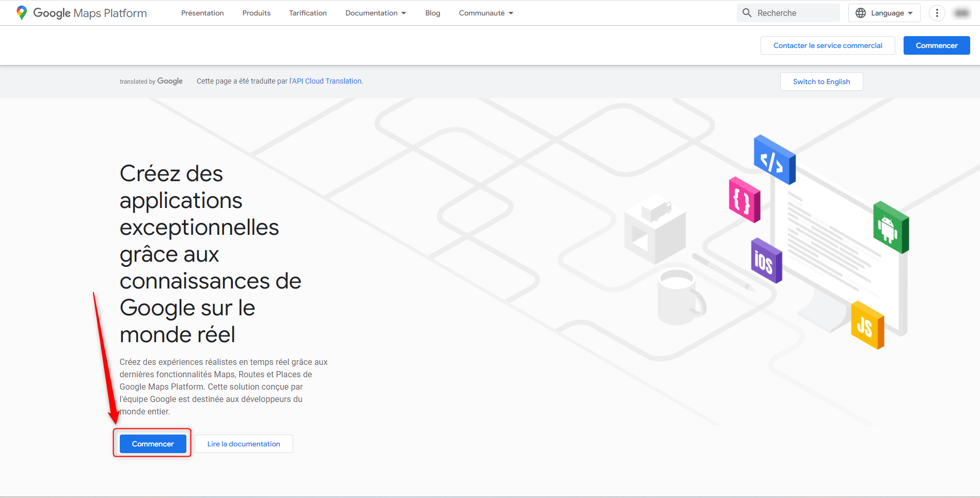Open the Présentation menu item

[x=202, y=13]
